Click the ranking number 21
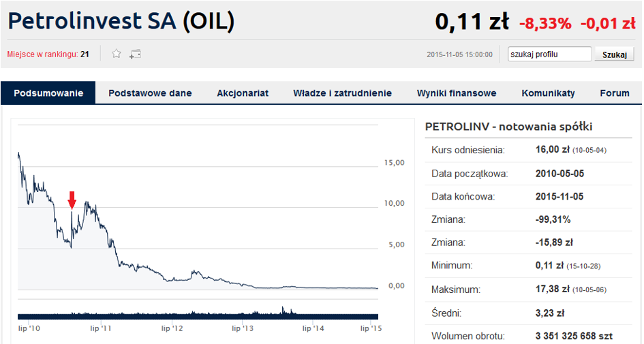 tap(85, 54)
